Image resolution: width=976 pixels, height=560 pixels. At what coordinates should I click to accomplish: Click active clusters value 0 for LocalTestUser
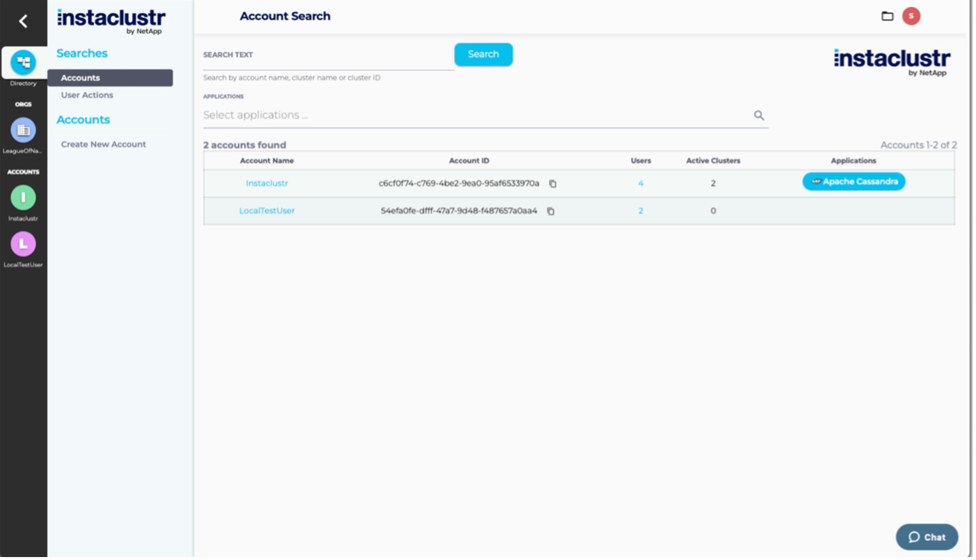point(713,211)
